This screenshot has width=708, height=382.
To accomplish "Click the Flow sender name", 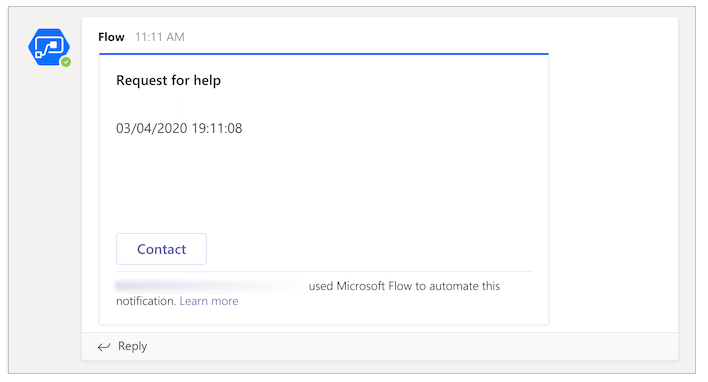I will pos(111,37).
